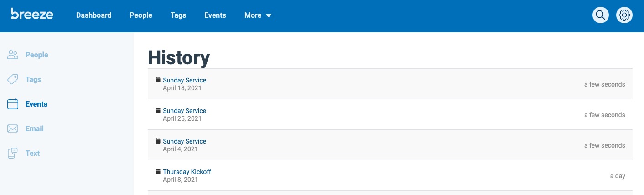
Task: Open Sunday Service April 4, 2021
Action: tap(184, 141)
